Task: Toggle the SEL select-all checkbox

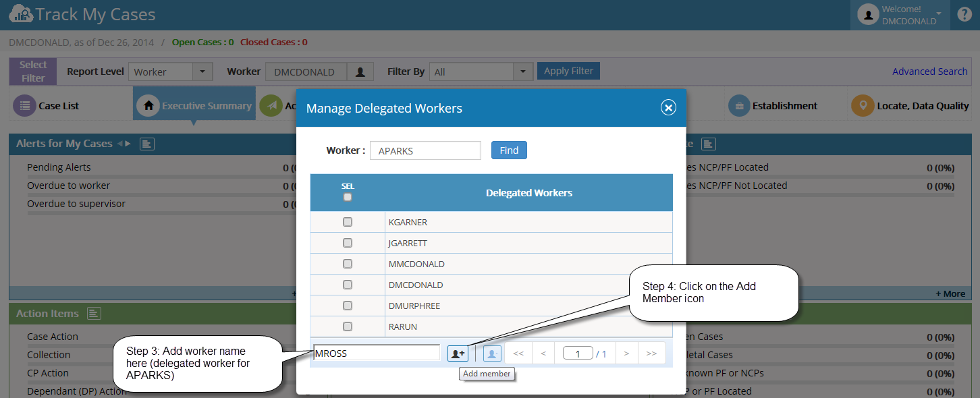Action: [x=348, y=198]
